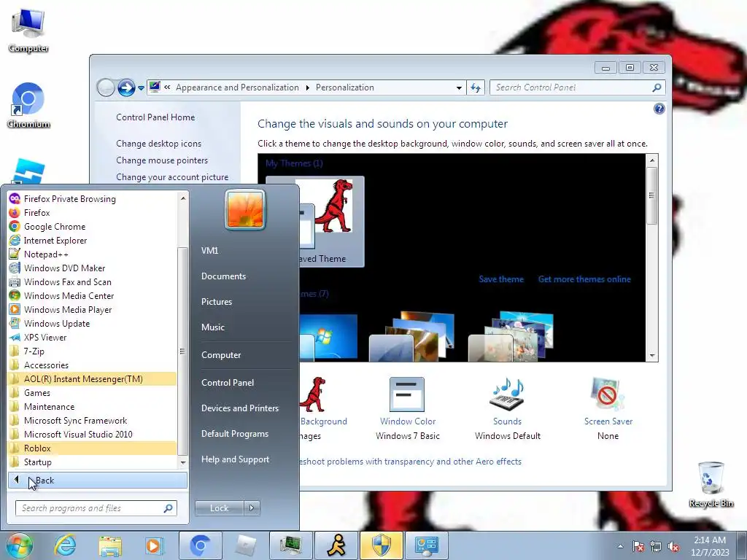Screen dimensions: 747x560
Task: Click network status tray icon
Action: point(656,546)
